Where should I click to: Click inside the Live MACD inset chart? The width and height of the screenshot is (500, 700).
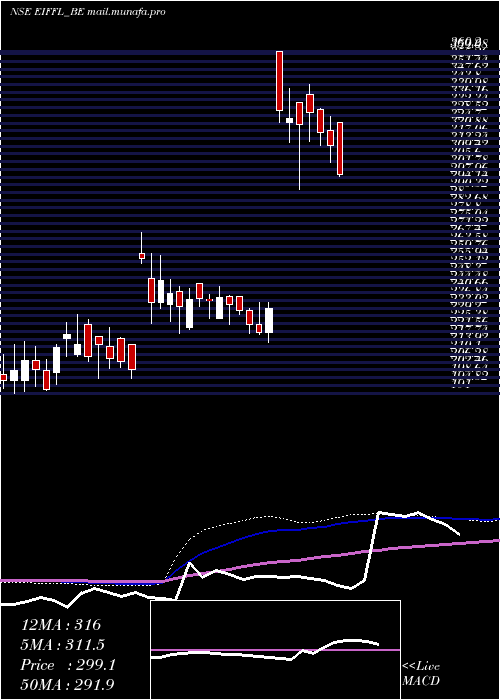pos(275,650)
